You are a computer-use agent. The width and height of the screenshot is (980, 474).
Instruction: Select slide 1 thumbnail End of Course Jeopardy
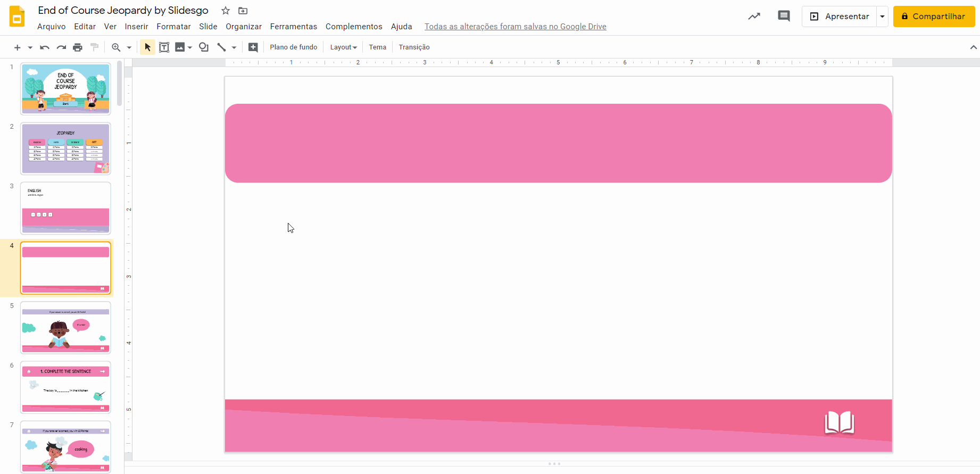click(65, 89)
